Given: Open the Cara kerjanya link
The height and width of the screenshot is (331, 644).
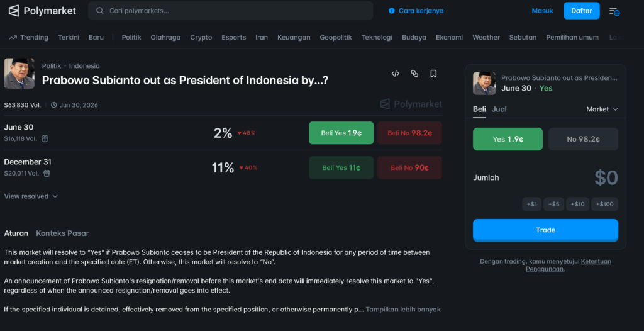Looking at the screenshot, I should [x=421, y=11].
